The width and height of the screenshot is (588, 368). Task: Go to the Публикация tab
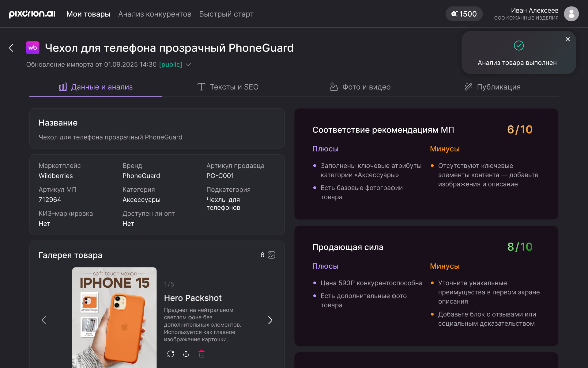492,87
